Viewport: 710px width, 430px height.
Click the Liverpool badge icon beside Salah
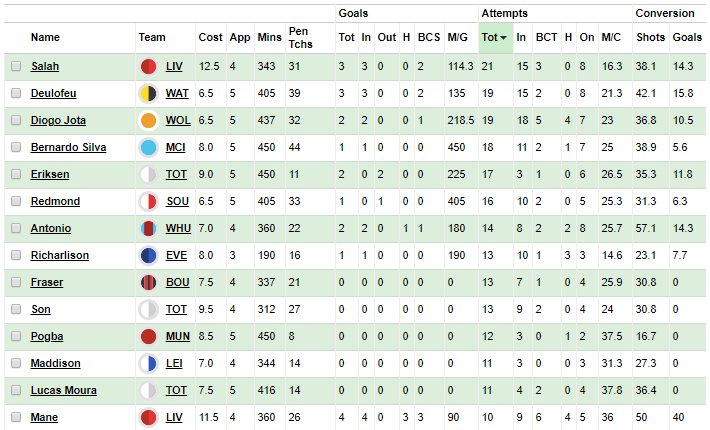click(x=149, y=67)
